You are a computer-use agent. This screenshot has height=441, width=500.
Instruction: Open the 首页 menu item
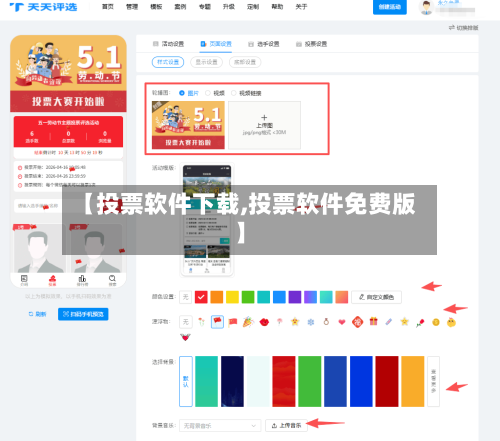(x=108, y=7)
